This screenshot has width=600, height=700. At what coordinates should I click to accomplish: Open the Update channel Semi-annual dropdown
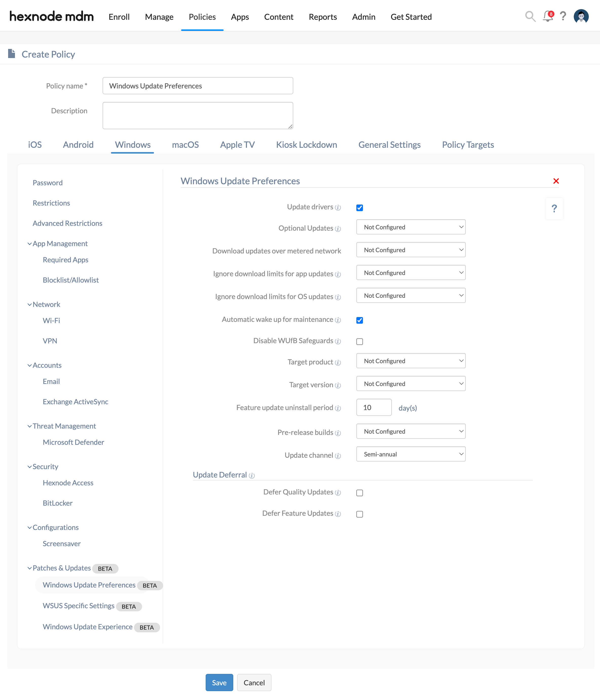click(411, 454)
